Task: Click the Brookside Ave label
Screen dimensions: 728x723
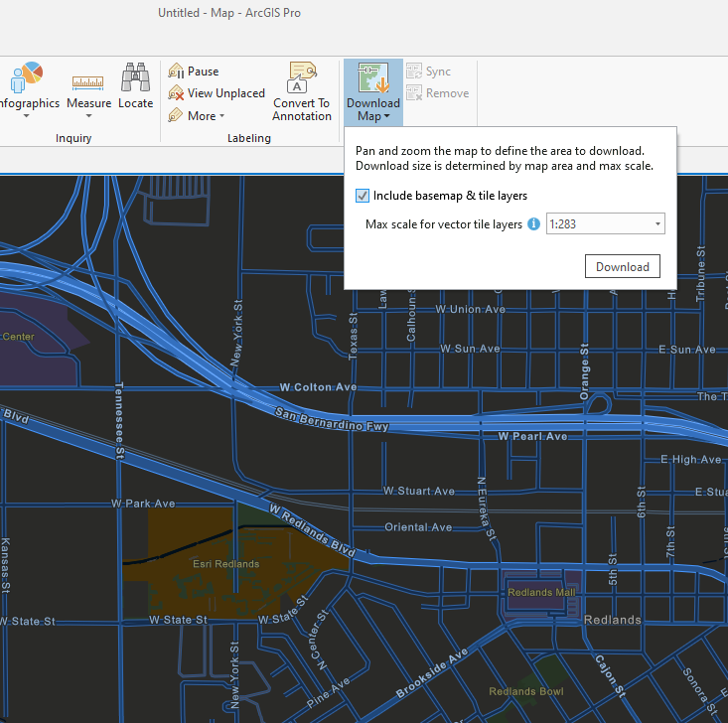Action: [432, 673]
